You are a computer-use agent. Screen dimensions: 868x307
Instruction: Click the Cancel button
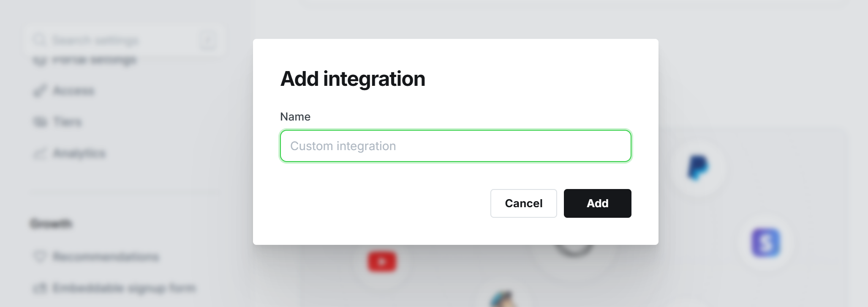coord(523,203)
